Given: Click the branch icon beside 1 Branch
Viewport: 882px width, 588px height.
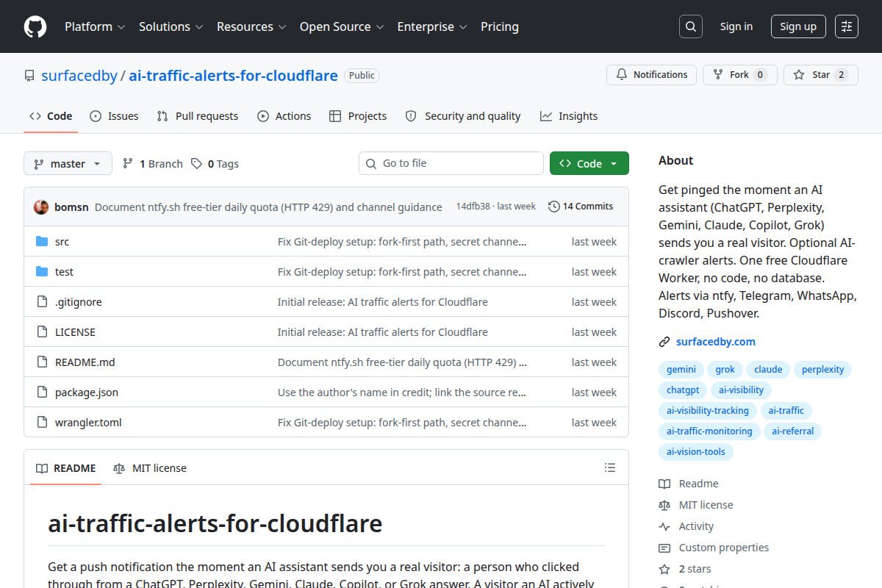Looking at the screenshot, I should click(x=128, y=164).
